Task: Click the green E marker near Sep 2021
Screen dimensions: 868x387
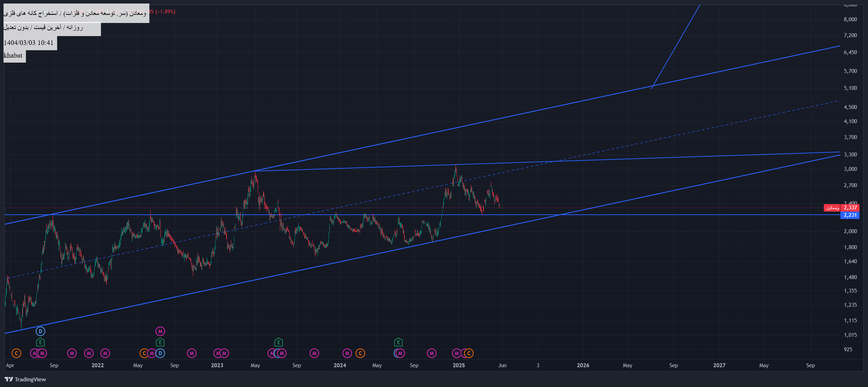Action: tap(40, 342)
